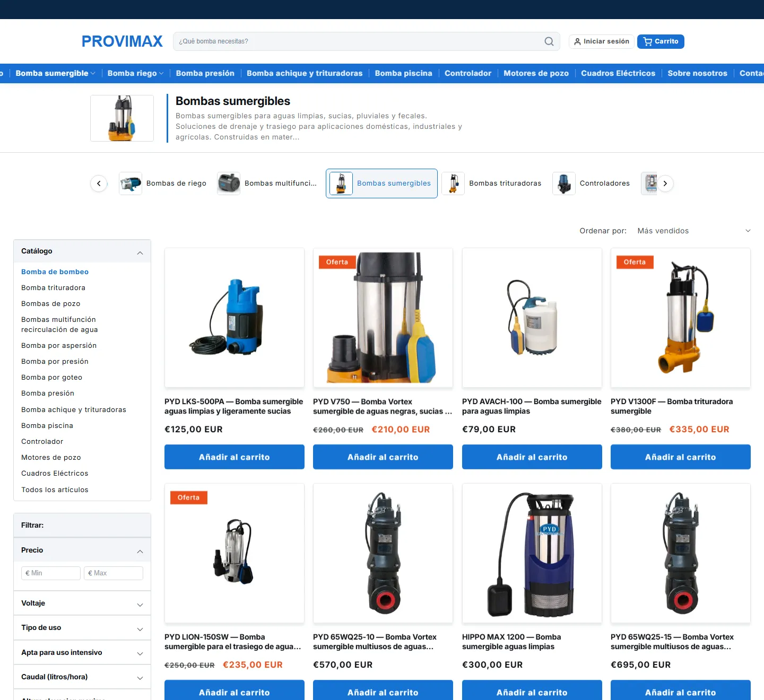Open the Carrito shopping cart
The image size is (764, 700).
[x=661, y=41]
